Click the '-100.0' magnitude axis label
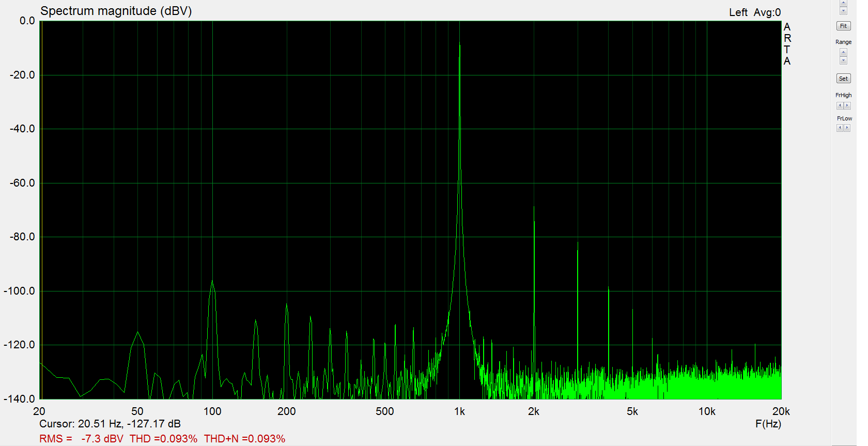The width and height of the screenshot is (868, 446). pos(19,291)
